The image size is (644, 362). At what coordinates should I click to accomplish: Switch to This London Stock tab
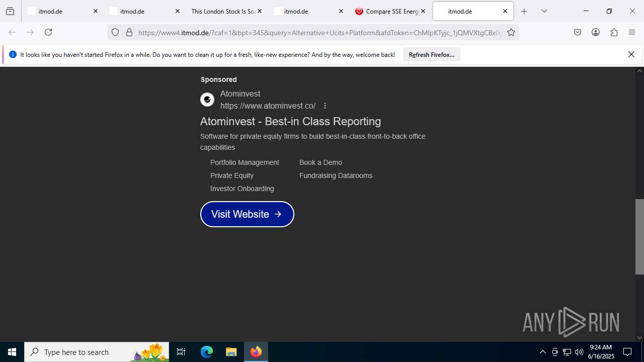[x=227, y=11]
